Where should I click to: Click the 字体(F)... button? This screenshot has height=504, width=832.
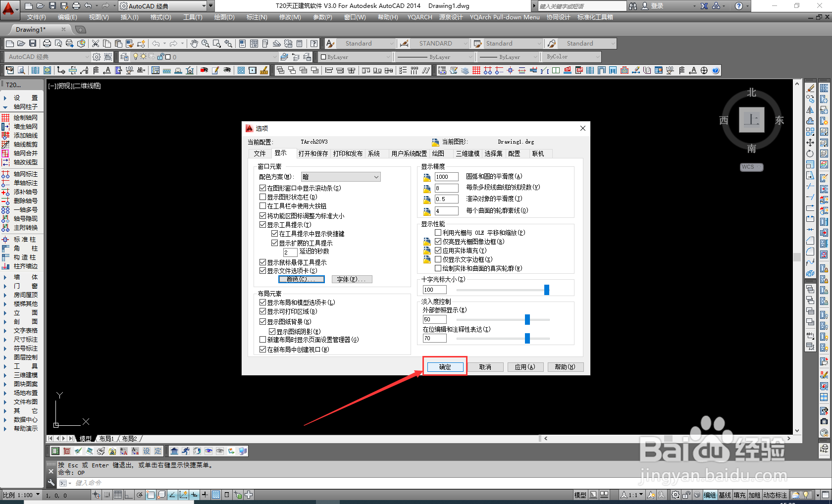coord(352,279)
